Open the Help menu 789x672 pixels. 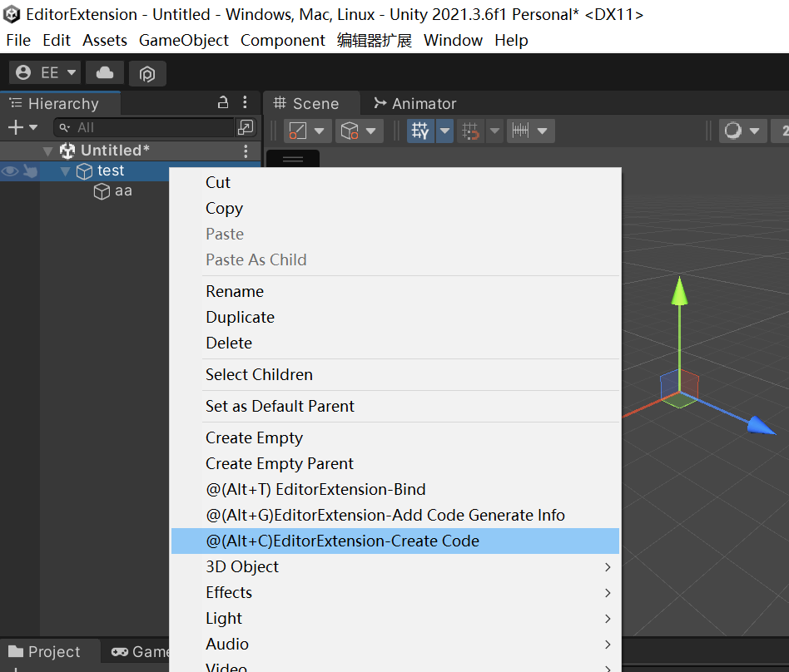511,40
